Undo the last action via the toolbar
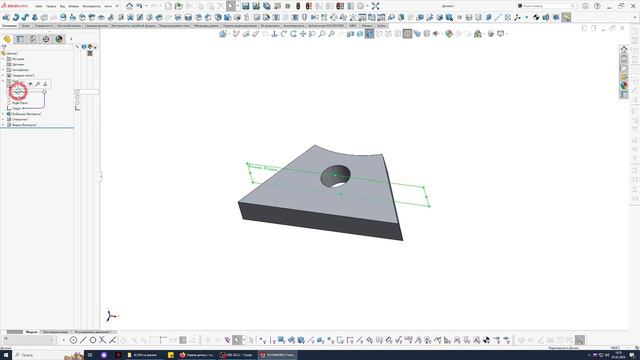 pos(139,6)
